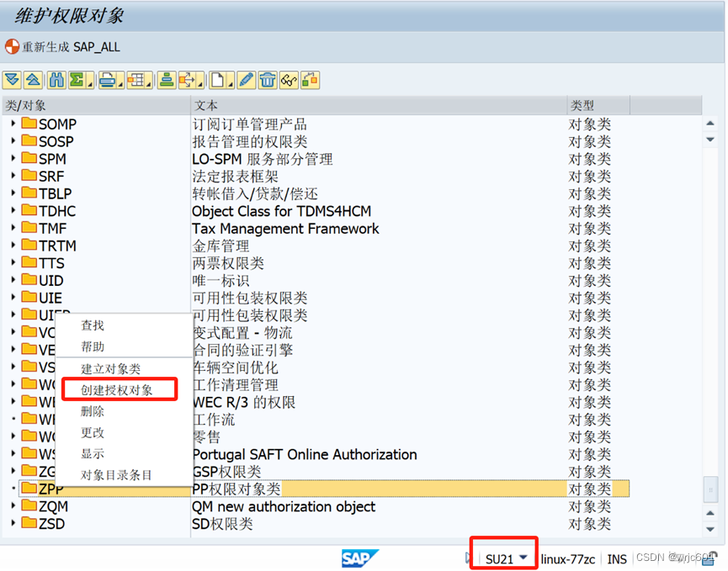
Task: Click the lower scroll-up arrow near the ZQM row
Action: [x=710, y=513]
